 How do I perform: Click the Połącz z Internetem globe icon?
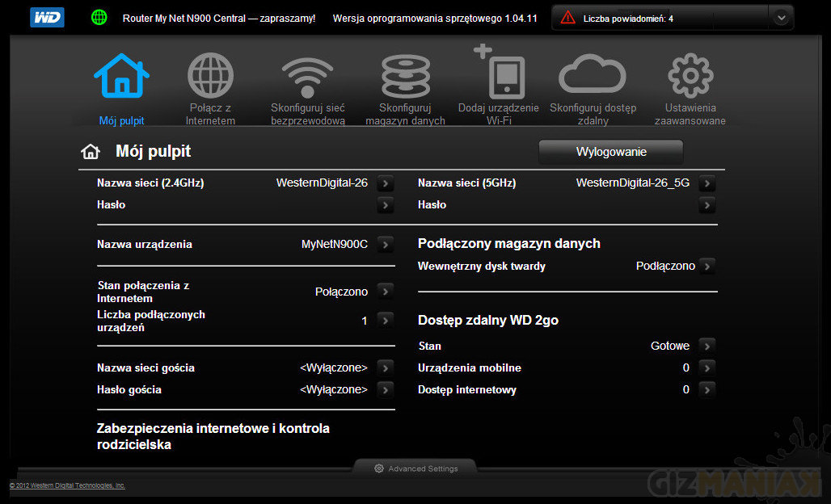click(x=210, y=77)
